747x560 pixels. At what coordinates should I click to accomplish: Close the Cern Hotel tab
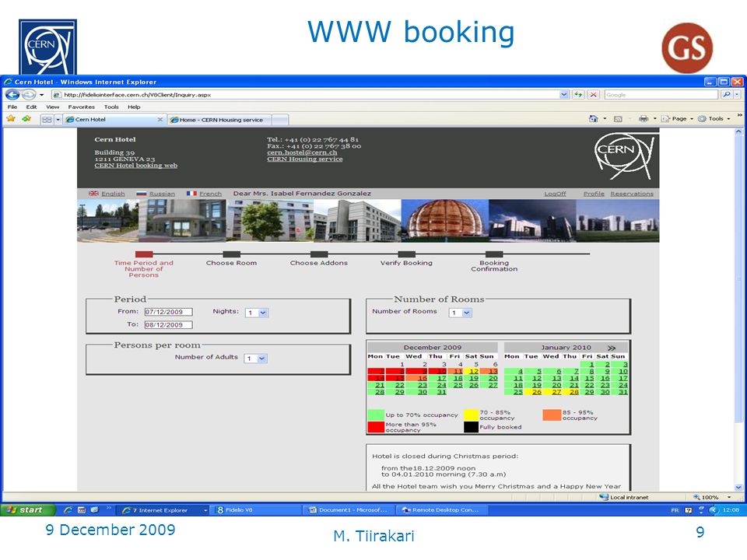(x=160, y=120)
